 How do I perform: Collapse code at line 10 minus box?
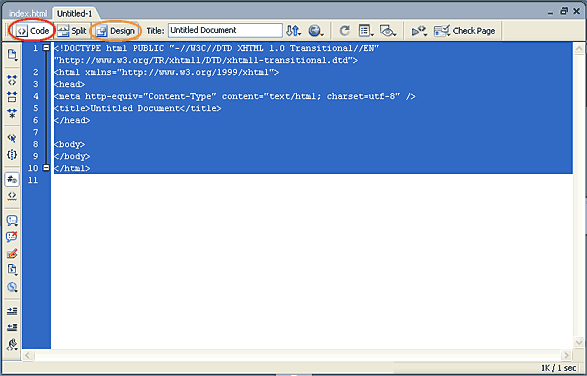click(x=46, y=167)
